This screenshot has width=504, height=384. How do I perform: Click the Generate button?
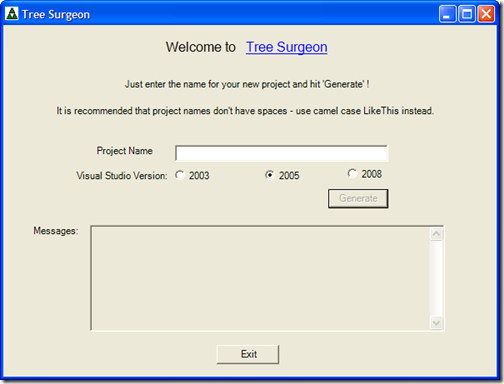[x=358, y=199]
